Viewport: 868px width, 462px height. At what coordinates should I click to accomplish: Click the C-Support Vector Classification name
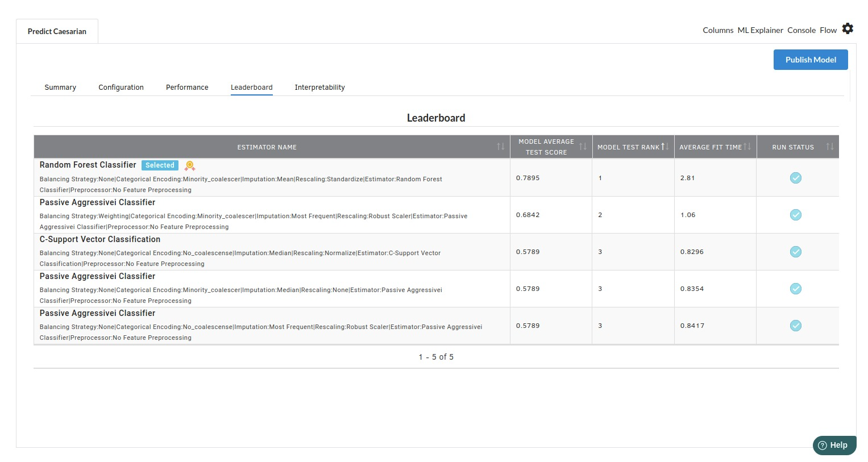pyautogui.click(x=100, y=239)
